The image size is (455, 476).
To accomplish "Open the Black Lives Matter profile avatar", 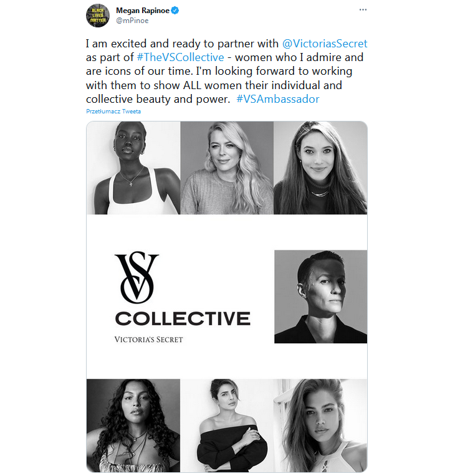I will pyautogui.click(x=97, y=16).
